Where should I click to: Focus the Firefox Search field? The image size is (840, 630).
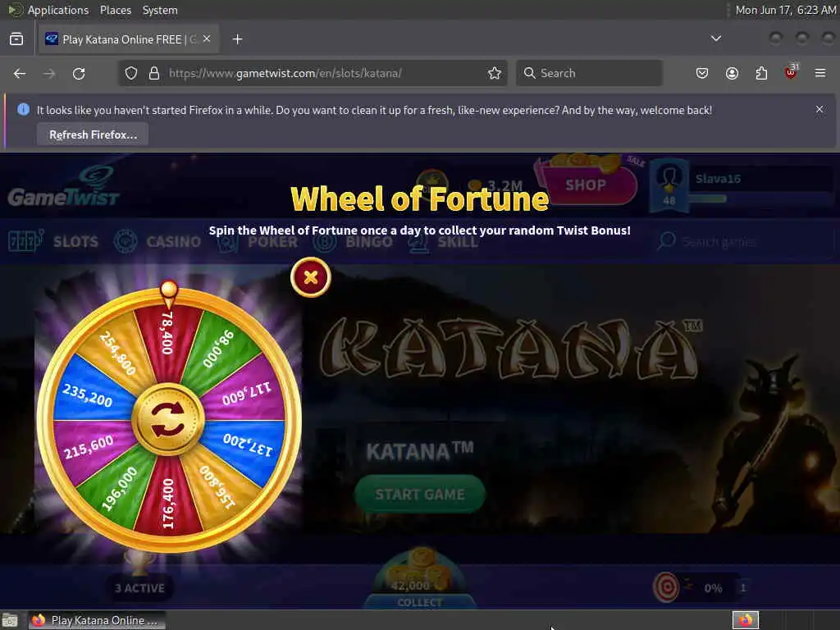pos(589,73)
